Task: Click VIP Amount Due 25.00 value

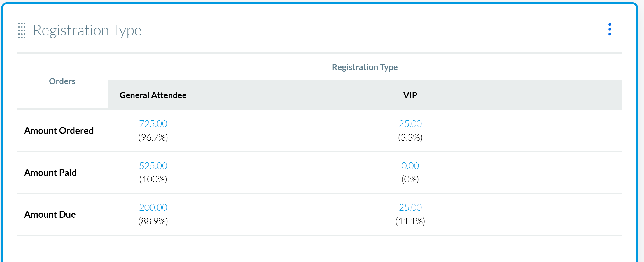Action: pos(410,208)
